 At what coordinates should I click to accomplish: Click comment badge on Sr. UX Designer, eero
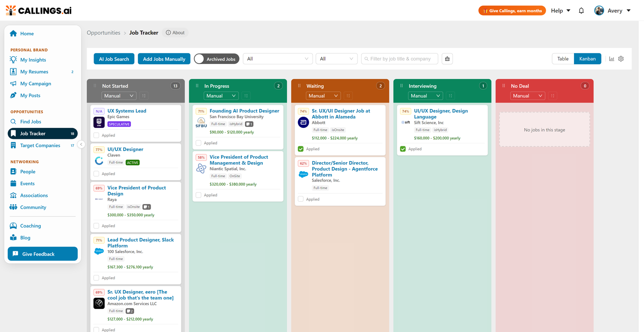click(130, 311)
